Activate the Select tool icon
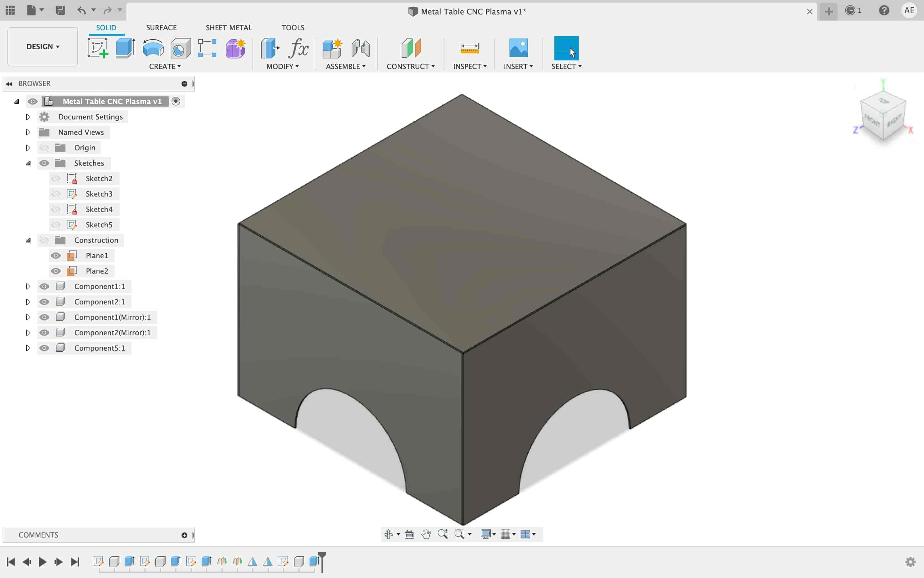Image resolution: width=924 pixels, height=578 pixels. [566, 48]
